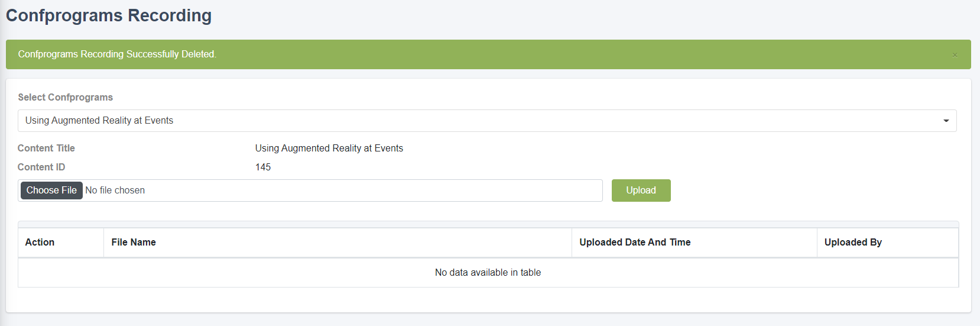
Task: Click the gray strip above the table header
Action: (488, 224)
